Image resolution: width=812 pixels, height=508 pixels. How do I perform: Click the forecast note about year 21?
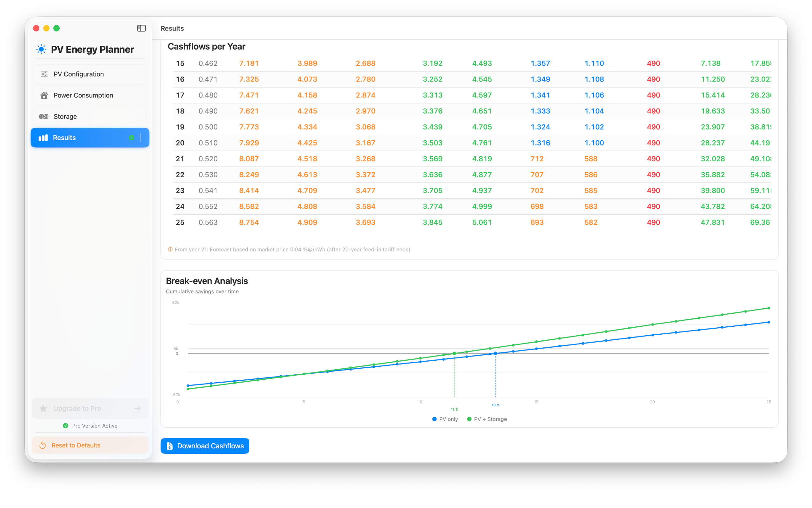(292, 249)
